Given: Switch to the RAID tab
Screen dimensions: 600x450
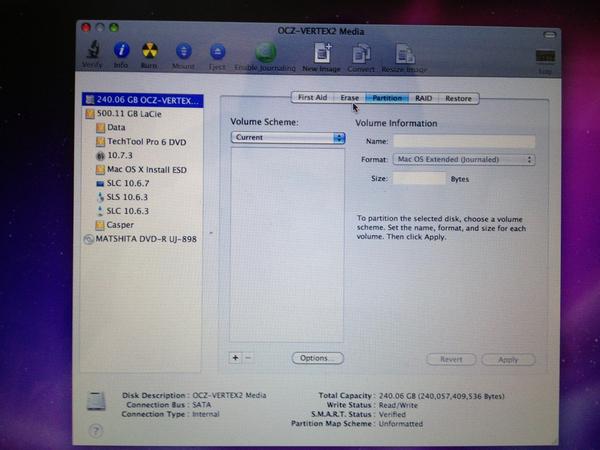Looking at the screenshot, I should [424, 98].
